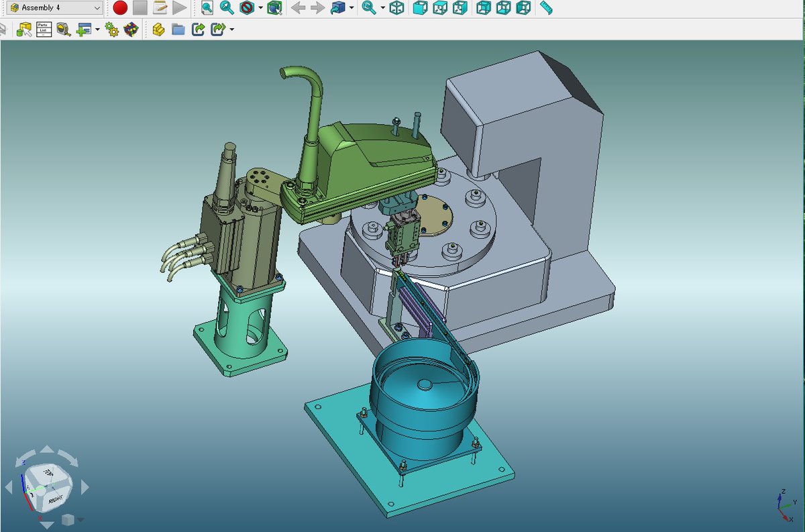Screen dimensions: 805x532
Task: Click the gray Play button
Action: (x=179, y=8)
